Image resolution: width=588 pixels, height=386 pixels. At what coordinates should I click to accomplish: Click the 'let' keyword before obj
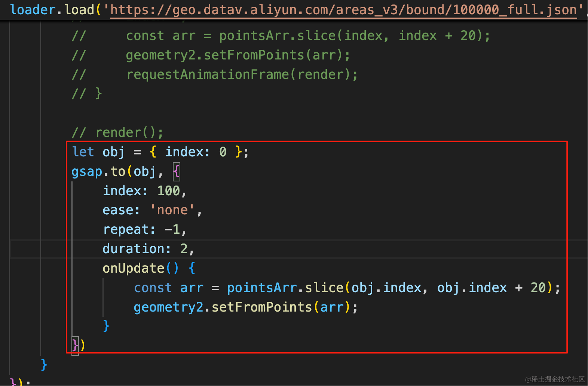click(83, 152)
